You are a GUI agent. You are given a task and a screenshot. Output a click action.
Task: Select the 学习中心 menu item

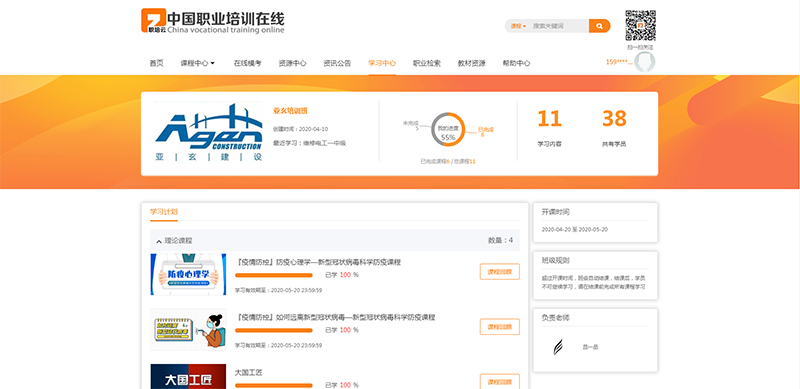pyautogui.click(x=382, y=63)
